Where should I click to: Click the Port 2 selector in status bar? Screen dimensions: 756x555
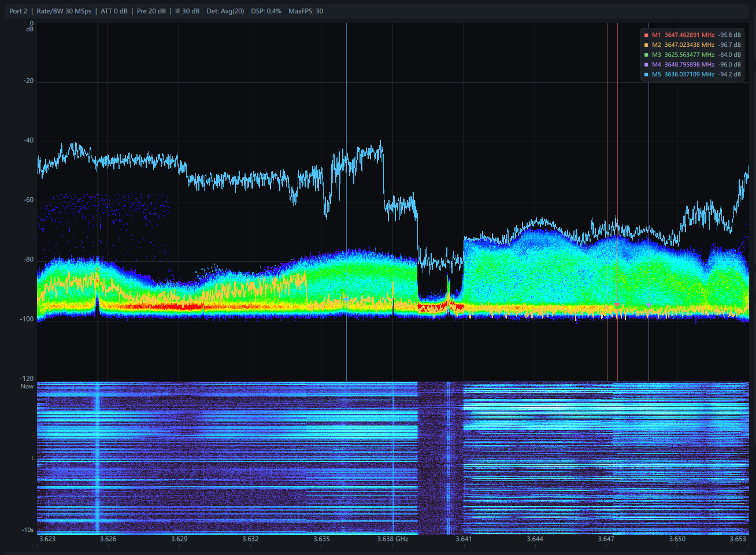[x=18, y=11]
